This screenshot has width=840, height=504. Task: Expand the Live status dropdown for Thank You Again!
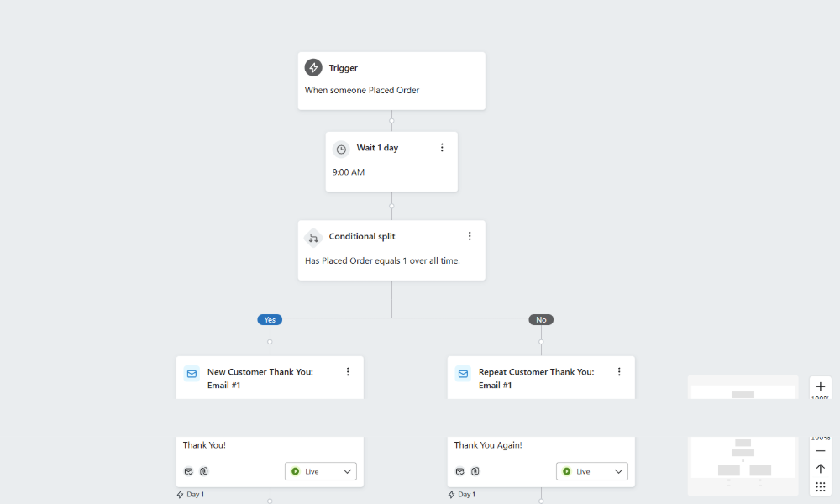click(x=592, y=471)
